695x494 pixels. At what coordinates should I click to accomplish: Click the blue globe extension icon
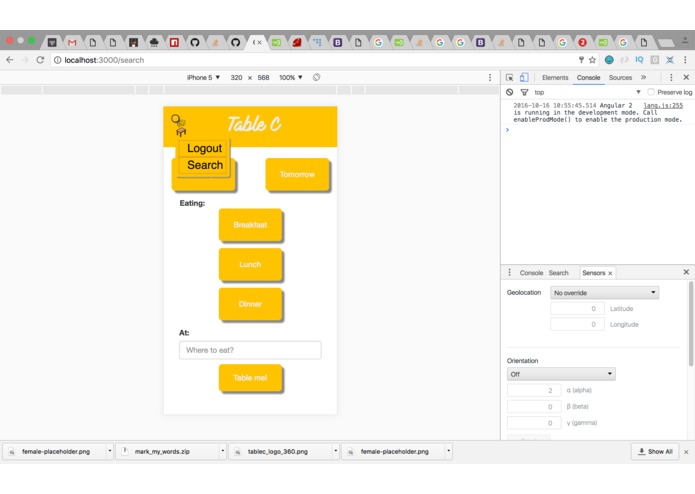click(609, 60)
